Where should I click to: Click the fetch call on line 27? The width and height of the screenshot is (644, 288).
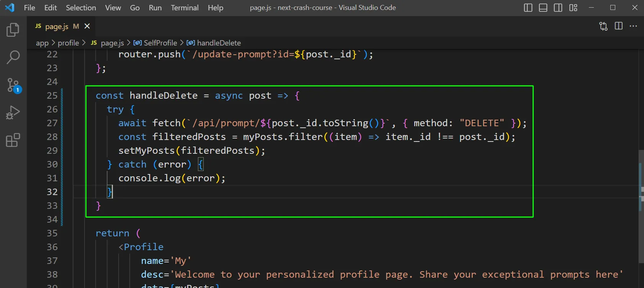point(167,123)
